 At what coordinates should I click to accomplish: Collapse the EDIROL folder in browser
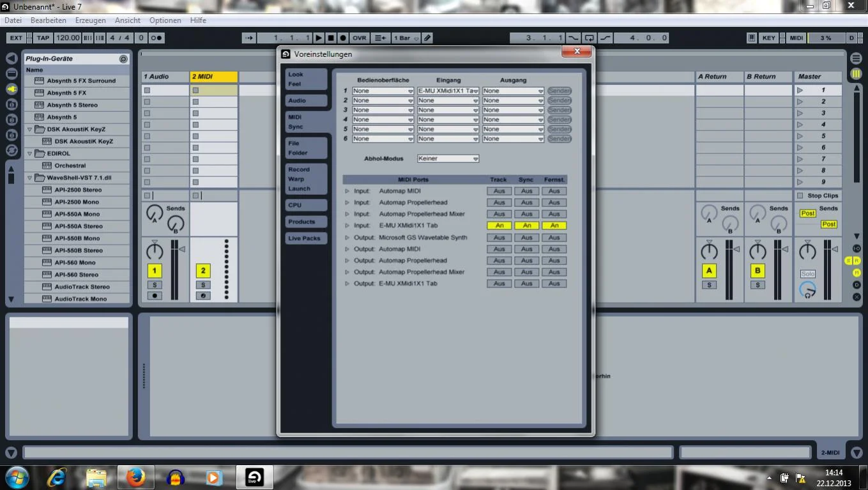coord(30,153)
